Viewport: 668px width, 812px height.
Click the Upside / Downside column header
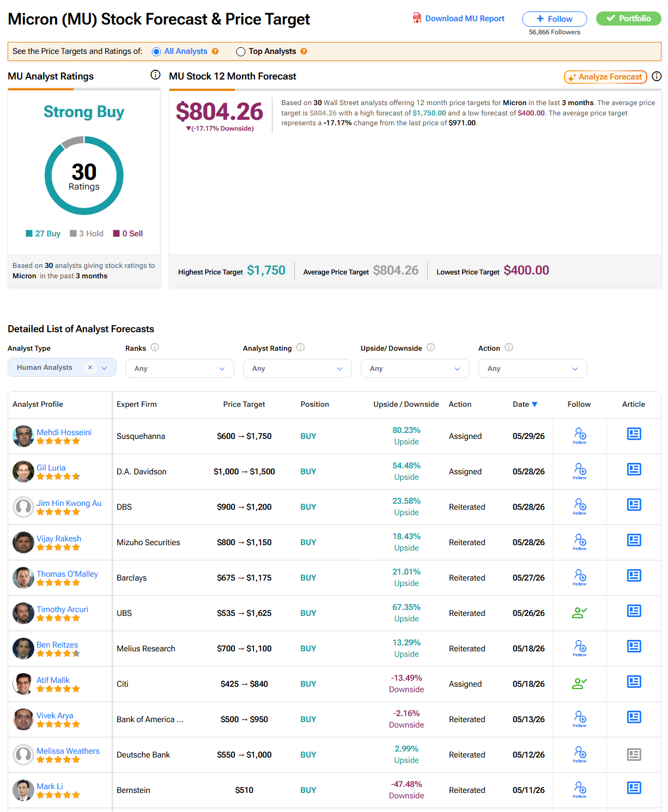click(x=406, y=404)
